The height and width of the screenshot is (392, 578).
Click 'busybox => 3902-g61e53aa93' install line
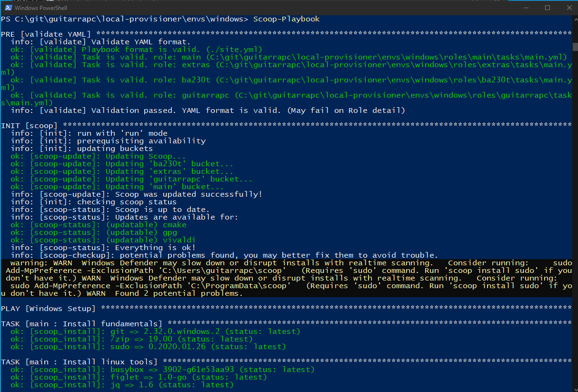coord(162,370)
